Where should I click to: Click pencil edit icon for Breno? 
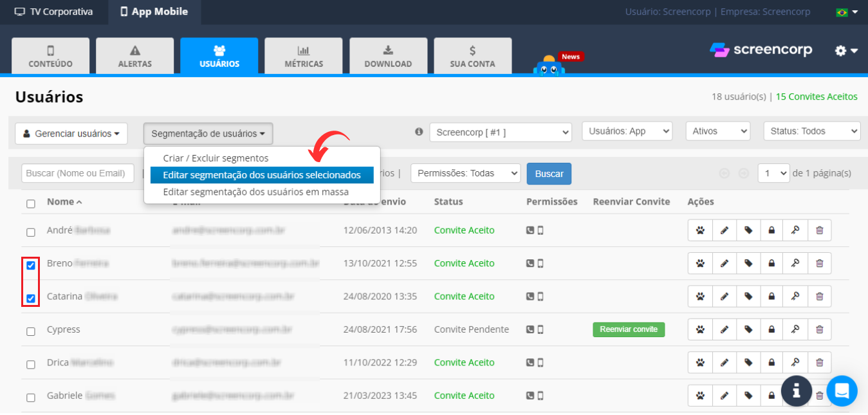(724, 263)
